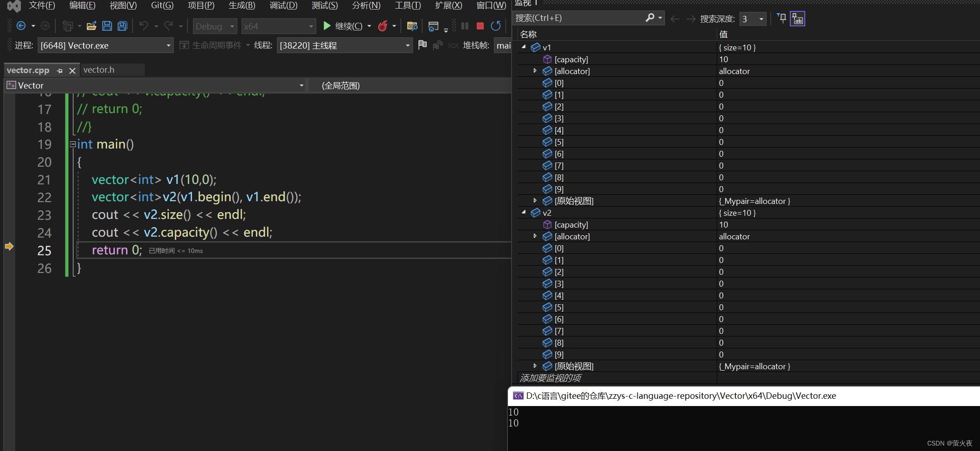Click the Undo icon
This screenshot has width=980, height=451.
pyautogui.click(x=144, y=26)
